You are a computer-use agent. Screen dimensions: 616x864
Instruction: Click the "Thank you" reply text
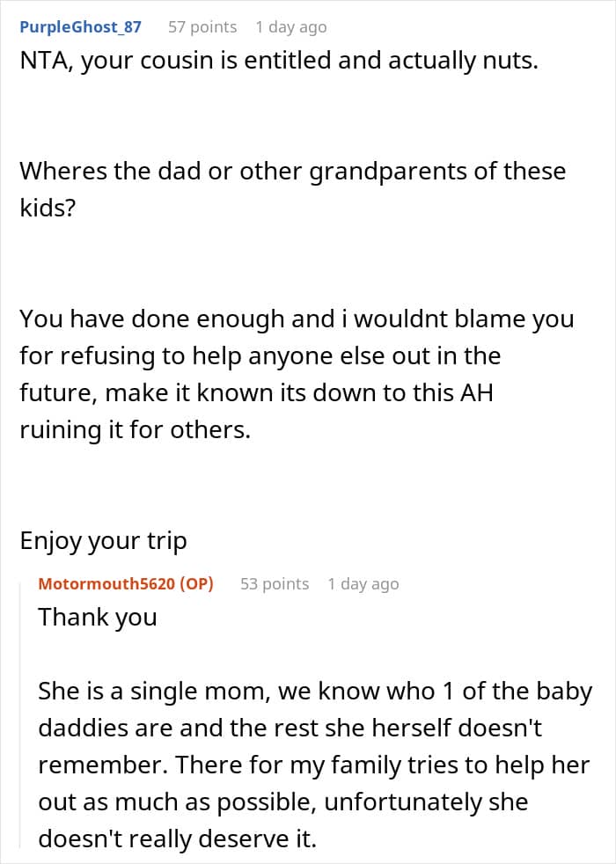[x=97, y=618]
